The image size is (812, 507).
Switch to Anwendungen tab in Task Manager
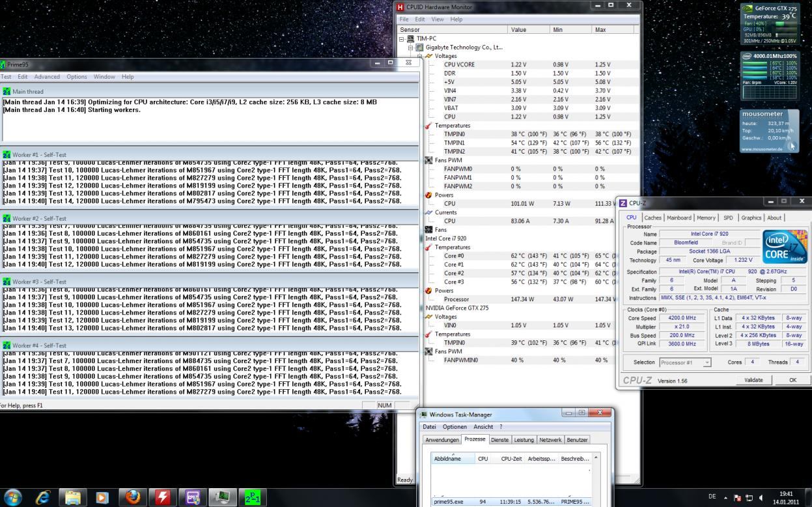(442, 440)
